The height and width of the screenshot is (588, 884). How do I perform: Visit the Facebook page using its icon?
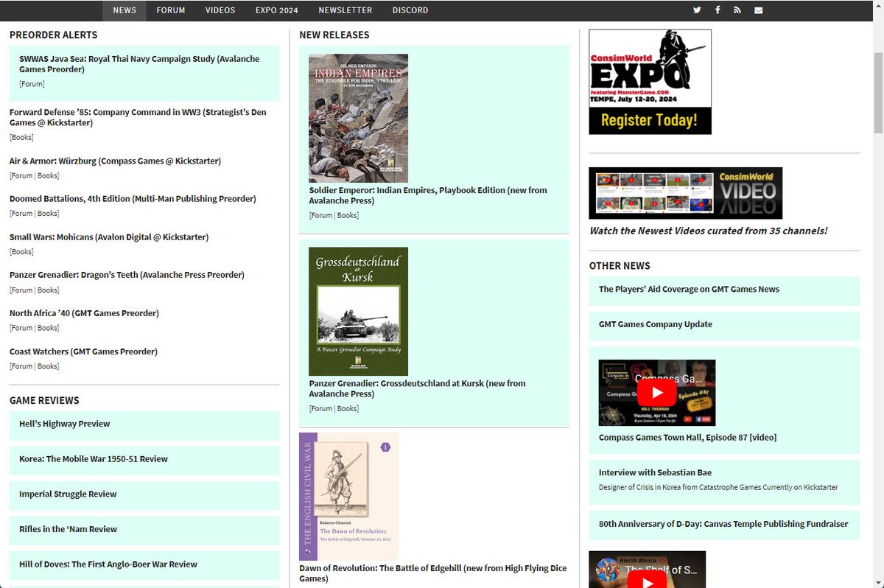pyautogui.click(x=717, y=10)
